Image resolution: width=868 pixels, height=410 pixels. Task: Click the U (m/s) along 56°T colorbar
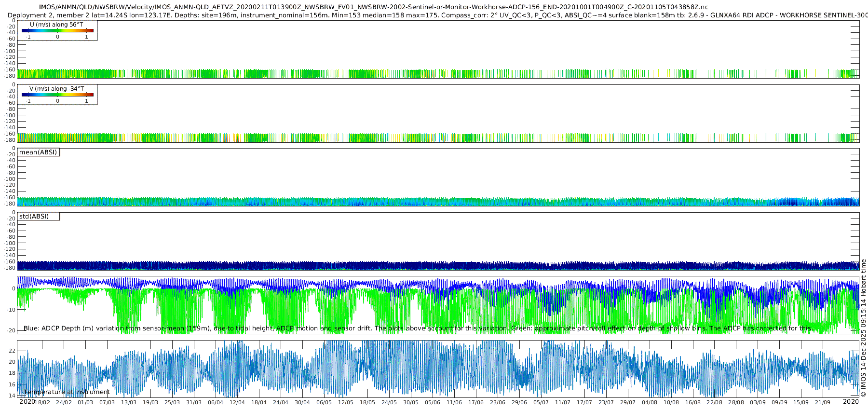click(x=57, y=30)
